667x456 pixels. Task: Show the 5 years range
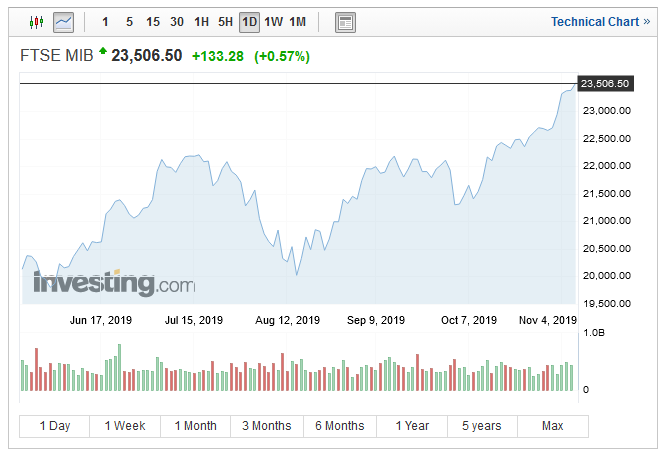coord(482,426)
